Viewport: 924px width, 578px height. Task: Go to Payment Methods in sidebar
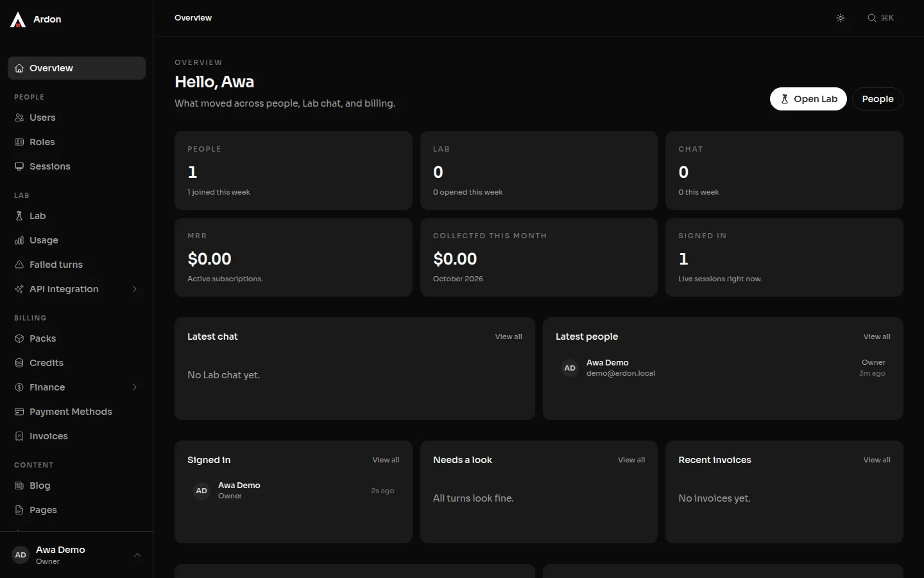(x=76, y=412)
